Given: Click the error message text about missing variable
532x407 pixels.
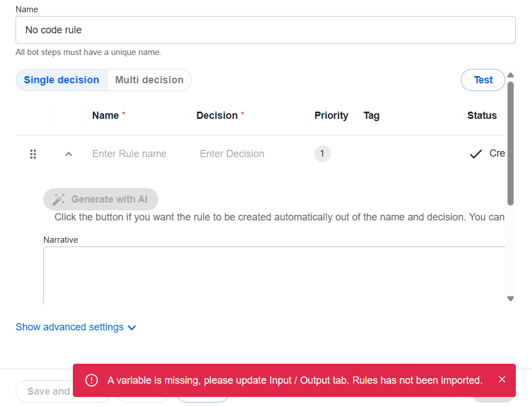Looking at the screenshot, I should (x=295, y=380).
